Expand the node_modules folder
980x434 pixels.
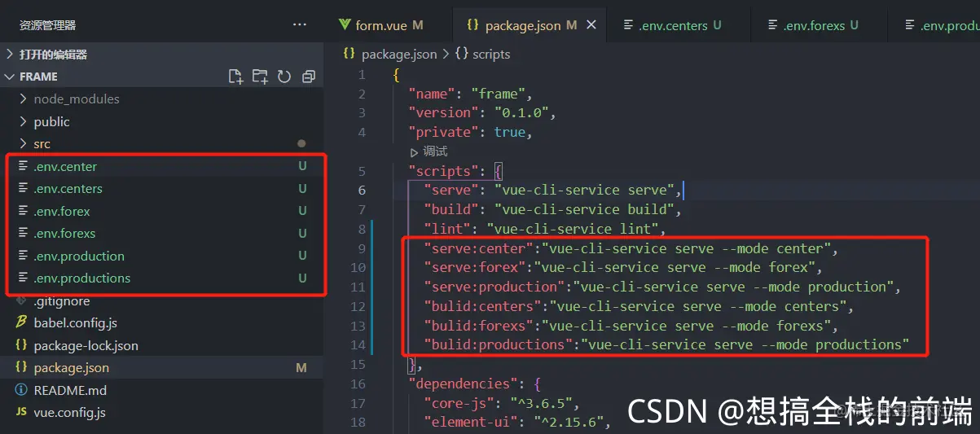pos(23,99)
